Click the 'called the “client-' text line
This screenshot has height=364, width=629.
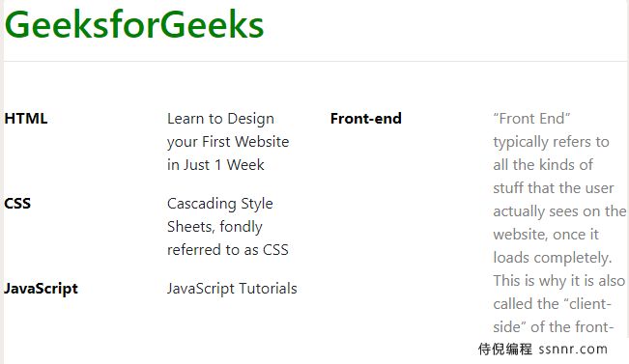pos(552,304)
